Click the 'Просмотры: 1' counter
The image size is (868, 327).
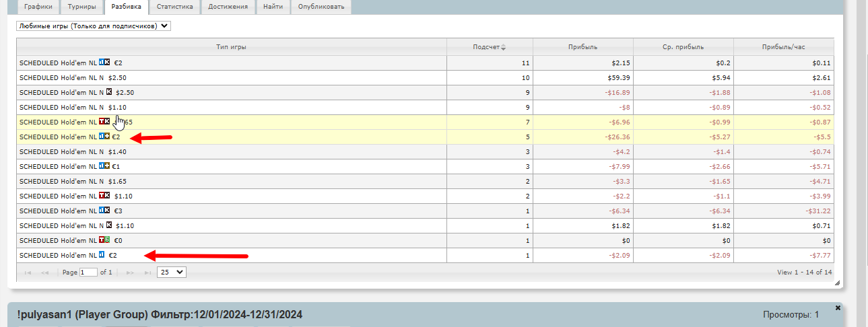pyautogui.click(x=791, y=314)
